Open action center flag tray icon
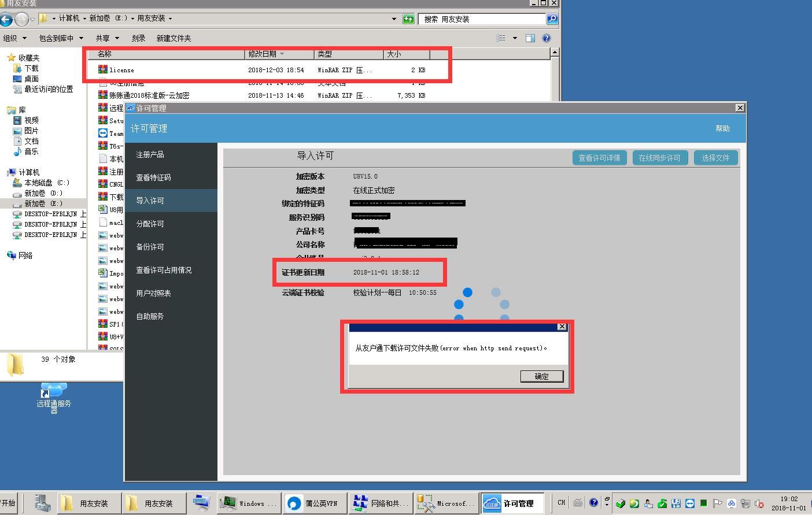812x515 pixels. (718, 503)
